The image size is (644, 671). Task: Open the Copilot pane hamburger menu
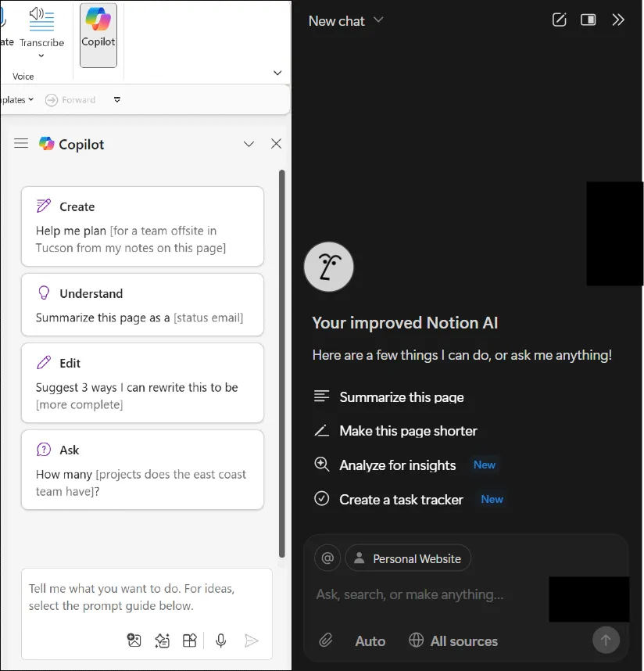pyautogui.click(x=21, y=143)
